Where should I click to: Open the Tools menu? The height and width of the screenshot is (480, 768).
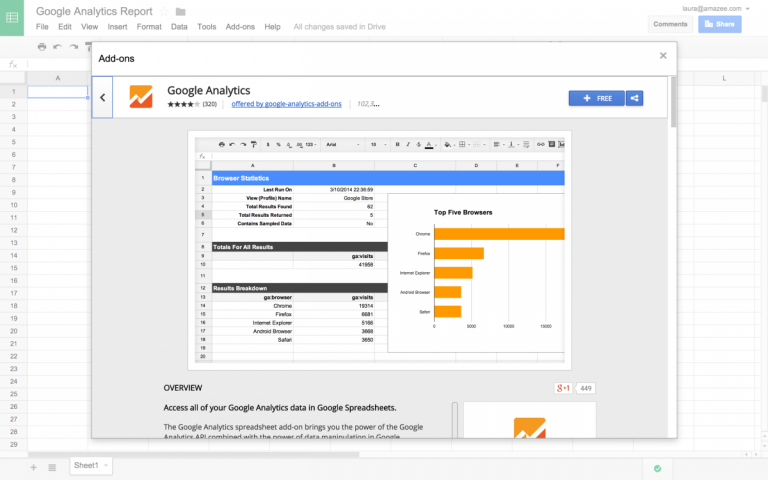point(207,27)
